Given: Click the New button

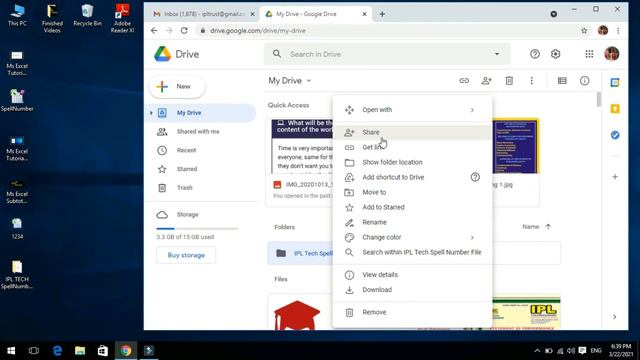Looking at the screenshot, I should [x=177, y=87].
